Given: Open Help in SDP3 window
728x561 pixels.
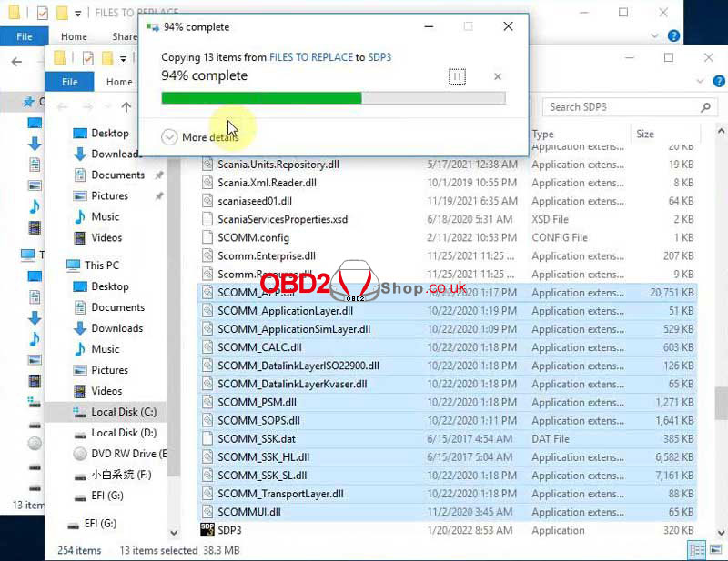Looking at the screenshot, I should click(x=719, y=82).
